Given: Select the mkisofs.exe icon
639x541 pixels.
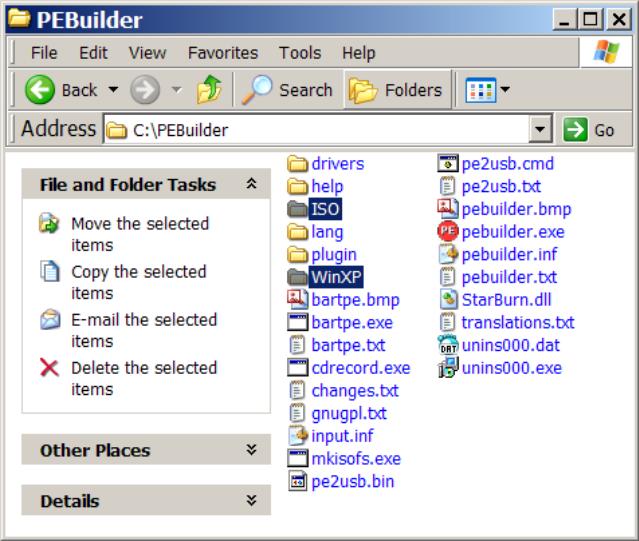Looking at the screenshot, I should (297, 458).
